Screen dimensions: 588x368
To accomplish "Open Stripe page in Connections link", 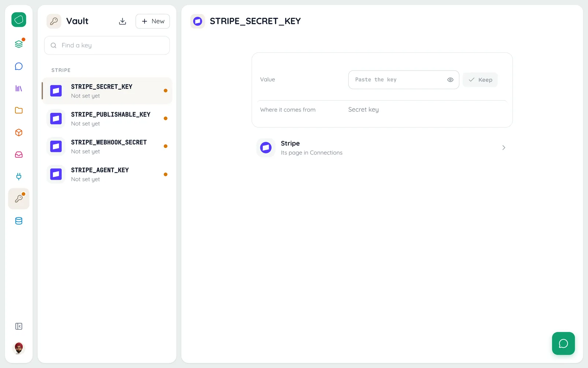I will 382,148.
